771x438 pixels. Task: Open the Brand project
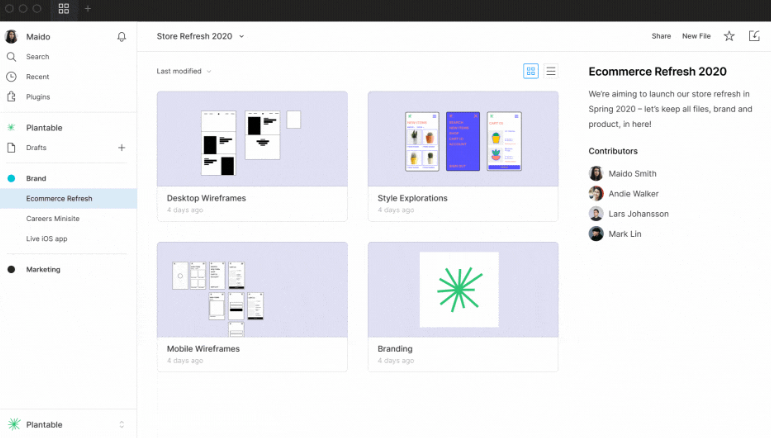pyautogui.click(x=36, y=178)
